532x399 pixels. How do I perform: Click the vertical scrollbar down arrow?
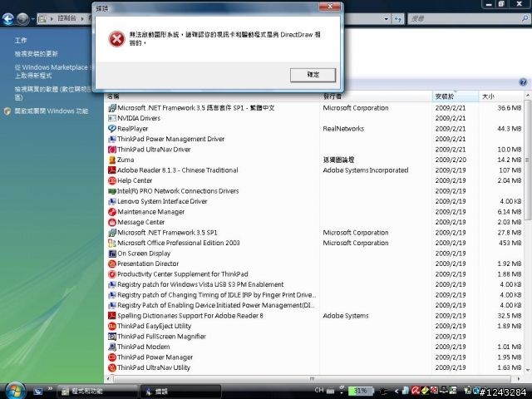click(527, 370)
